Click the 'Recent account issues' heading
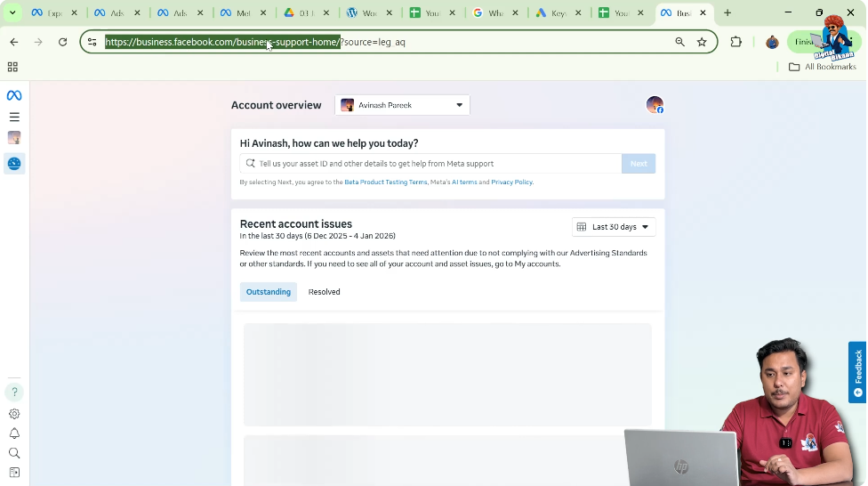The width and height of the screenshot is (868, 486). 295,224
